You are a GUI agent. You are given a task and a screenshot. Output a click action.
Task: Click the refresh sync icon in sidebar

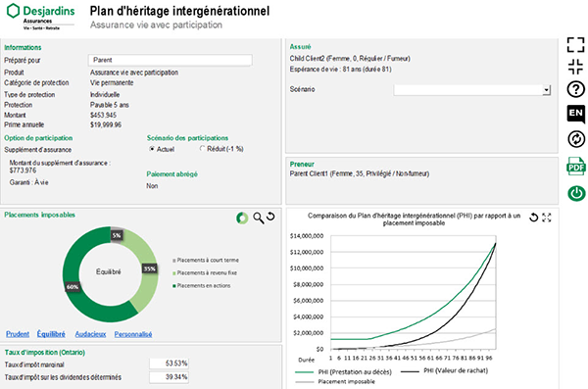pos(576,139)
